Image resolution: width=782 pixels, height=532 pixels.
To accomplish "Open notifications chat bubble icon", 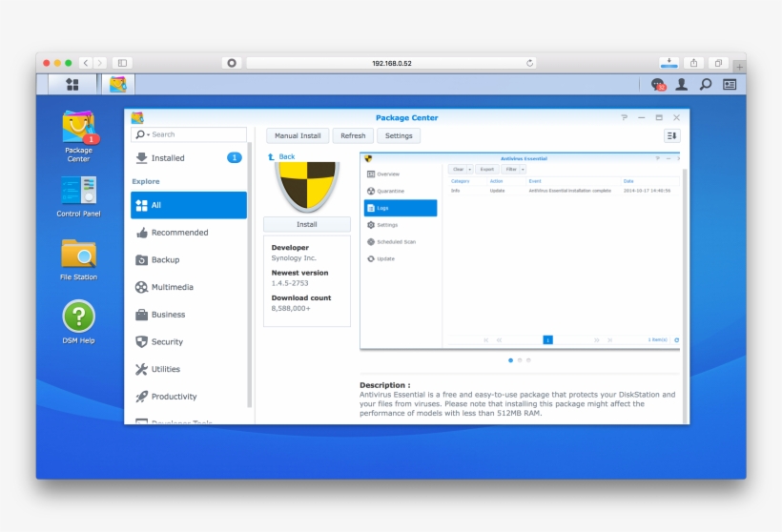I will [658, 85].
